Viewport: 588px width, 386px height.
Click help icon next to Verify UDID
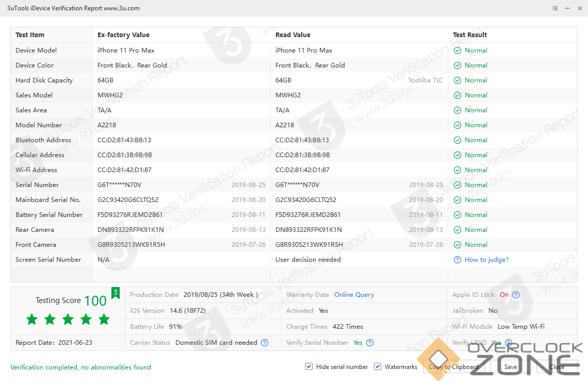click(x=509, y=343)
